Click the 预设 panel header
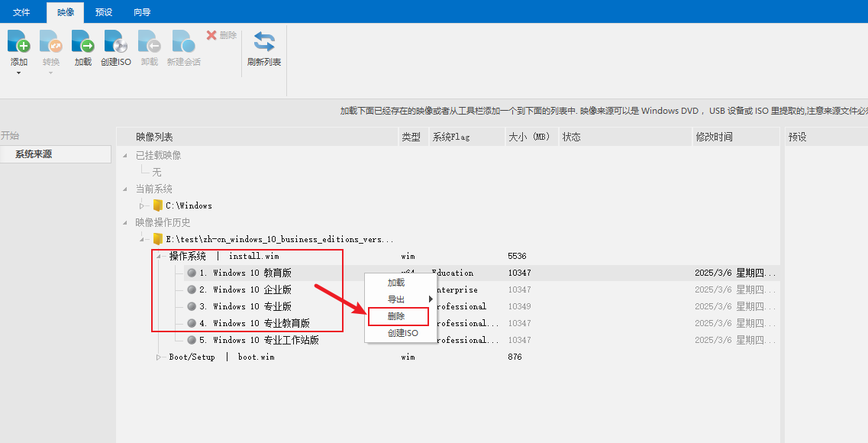The height and width of the screenshot is (443, 868). [x=827, y=137]
